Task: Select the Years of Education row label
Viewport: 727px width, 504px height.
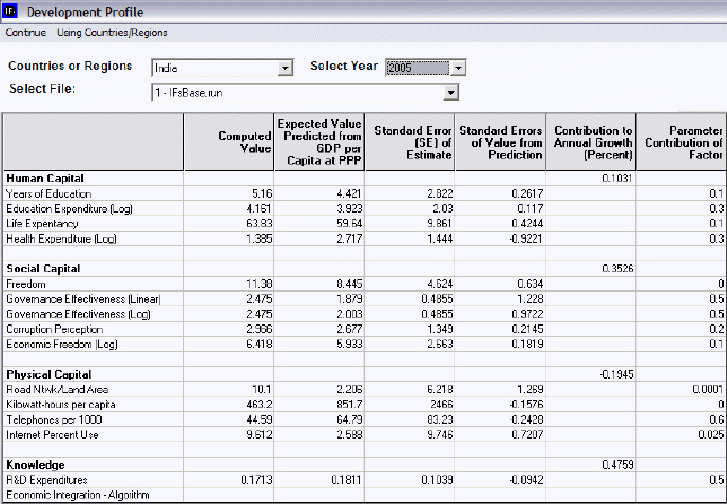Action: coord(48,194)
